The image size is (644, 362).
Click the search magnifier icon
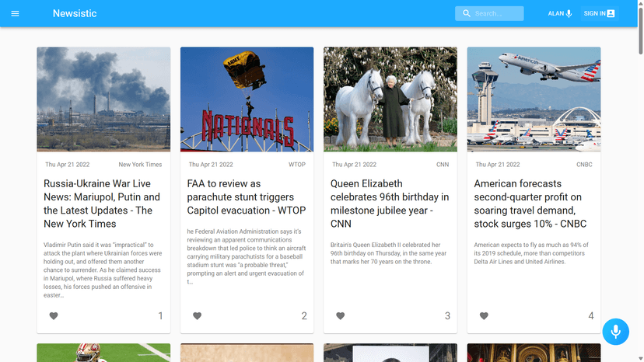(467, 13)
